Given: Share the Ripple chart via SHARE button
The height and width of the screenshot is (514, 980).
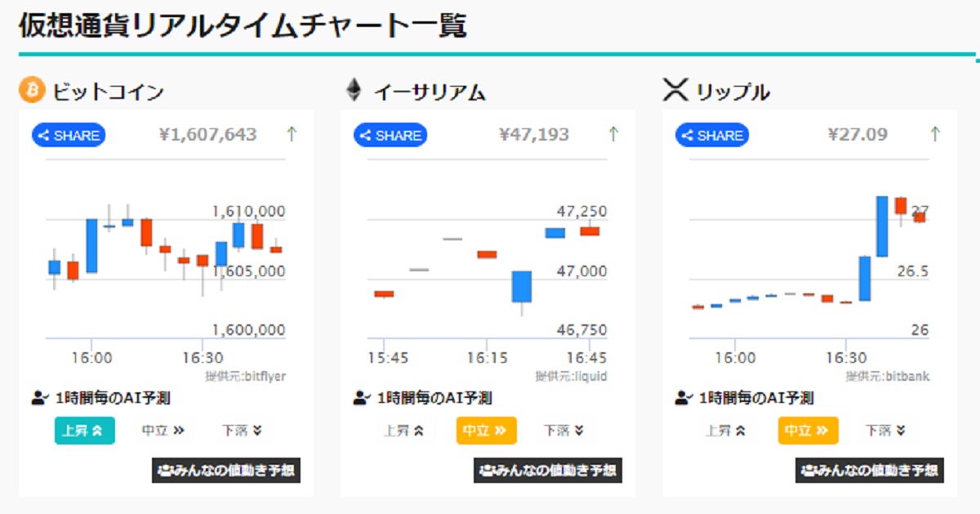Looking at the screenshot, I should tap(712, 136).
